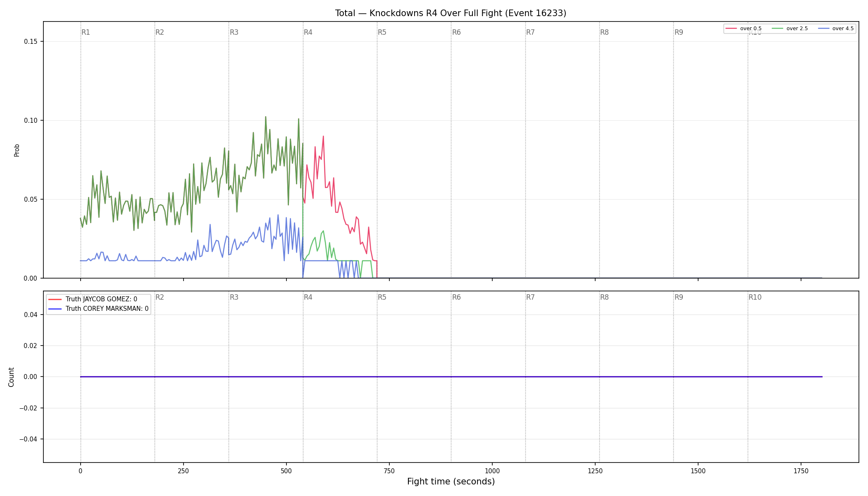This screenshot has height=496, width=868.
Task: Click the red line sample beside 'over 0.5'
Action: tap(731, 29)
